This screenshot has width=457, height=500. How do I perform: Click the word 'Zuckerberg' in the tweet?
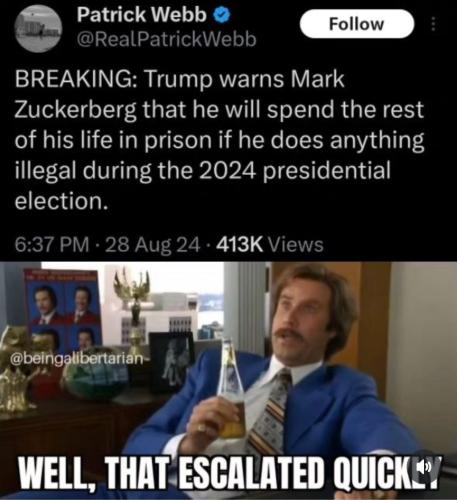(76, 110)
